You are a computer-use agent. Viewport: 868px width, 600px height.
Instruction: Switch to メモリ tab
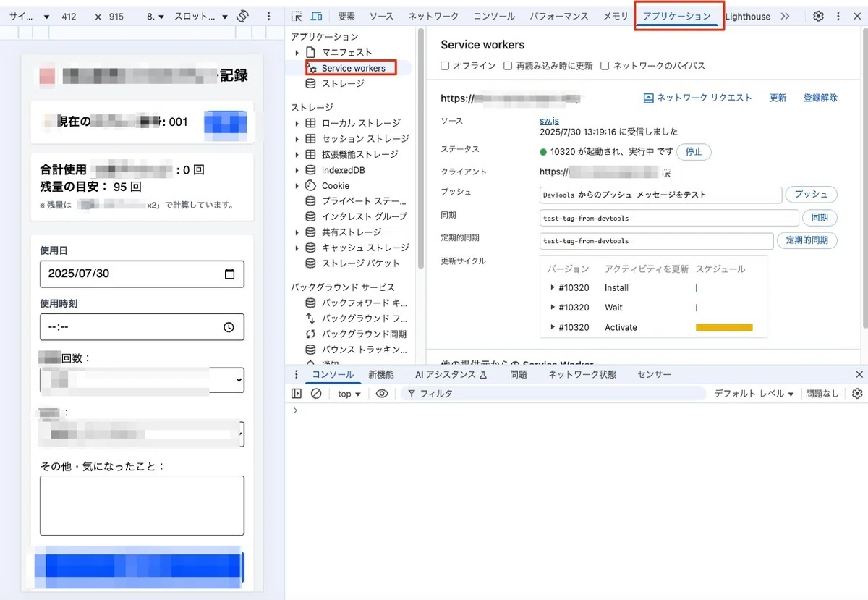click(616, 16)
